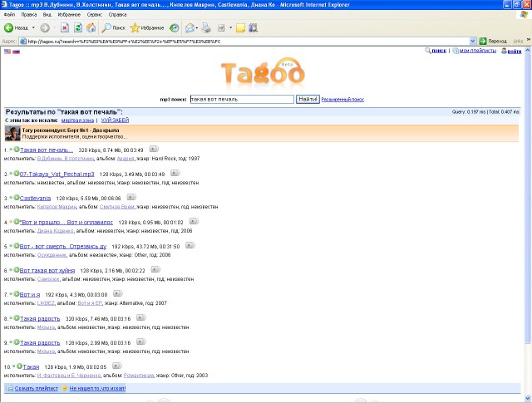Open Расширенный поиск advanced search link
The width and height of the screenshot is (532, 403).
pos(342,100)
